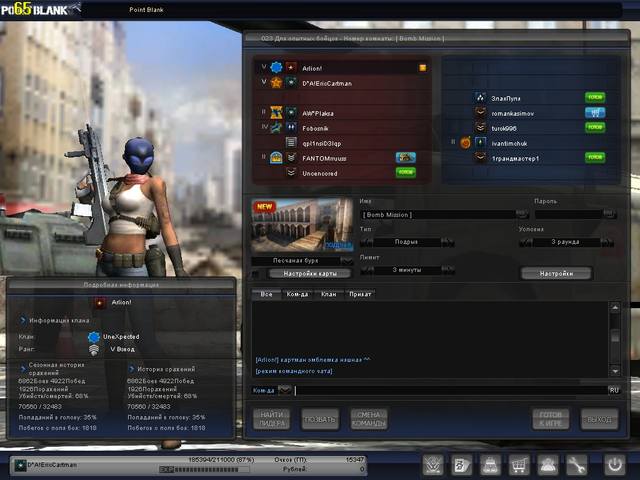Click the rank icon of ЗлаяЛупа
Viewport: 640px width, 480px height.
[480, 98]
